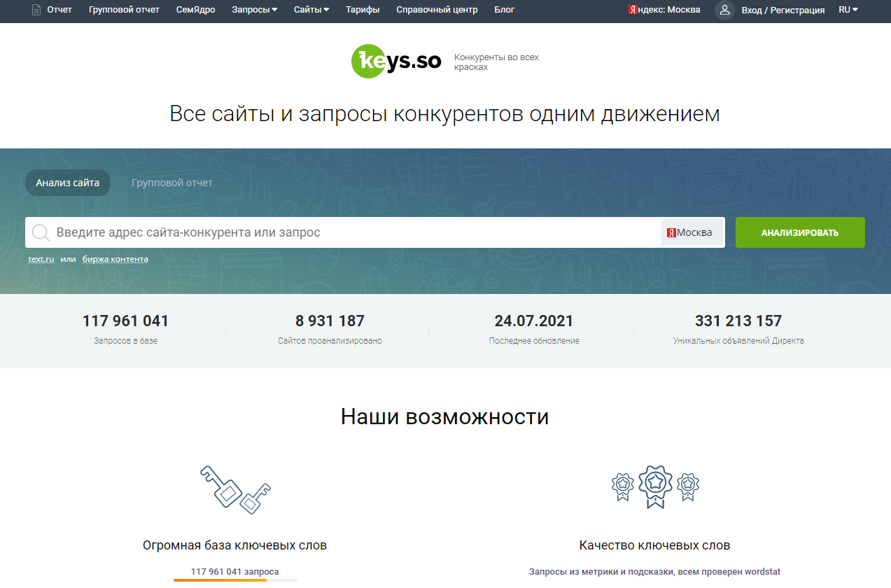Click the Я icon inside Москва region selector

click(x=671, y=232)
